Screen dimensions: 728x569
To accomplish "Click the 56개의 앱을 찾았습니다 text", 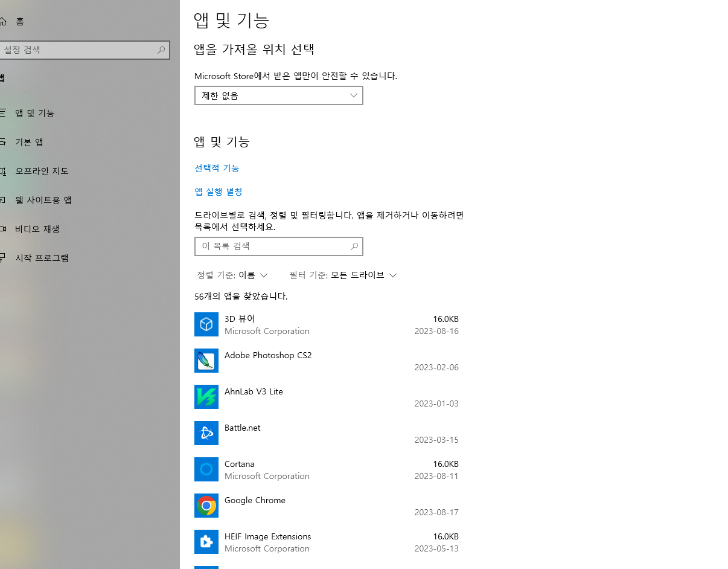I will (x=241, y=297).
